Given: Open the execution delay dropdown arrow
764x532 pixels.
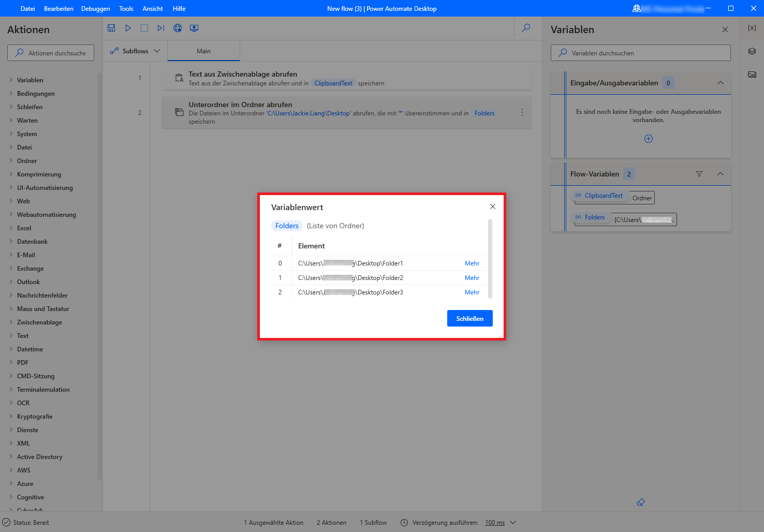Looking at the screenshot, I should (x=513, y=523).
